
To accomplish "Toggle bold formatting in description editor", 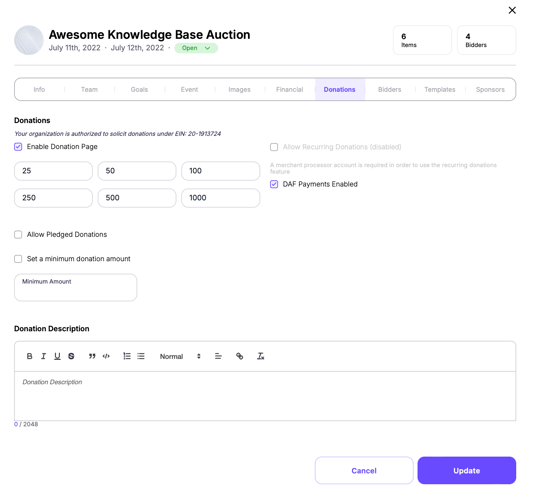I will click(x=30, y=356).
